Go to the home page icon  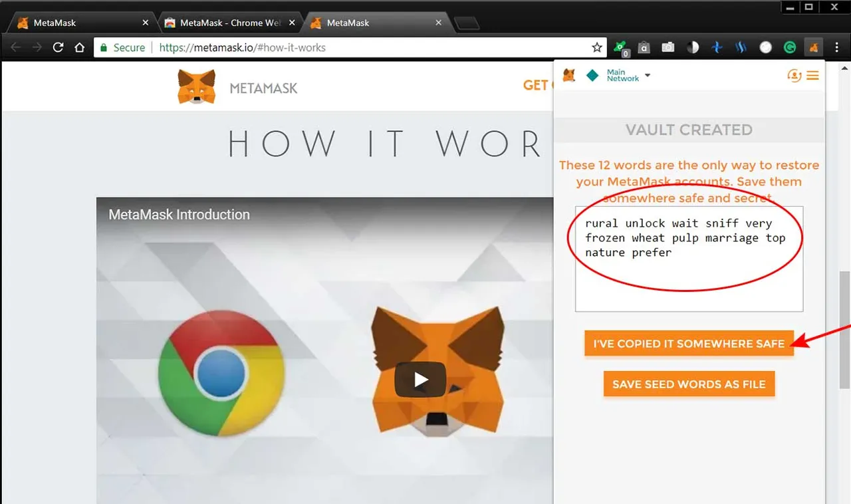[80, 48]
